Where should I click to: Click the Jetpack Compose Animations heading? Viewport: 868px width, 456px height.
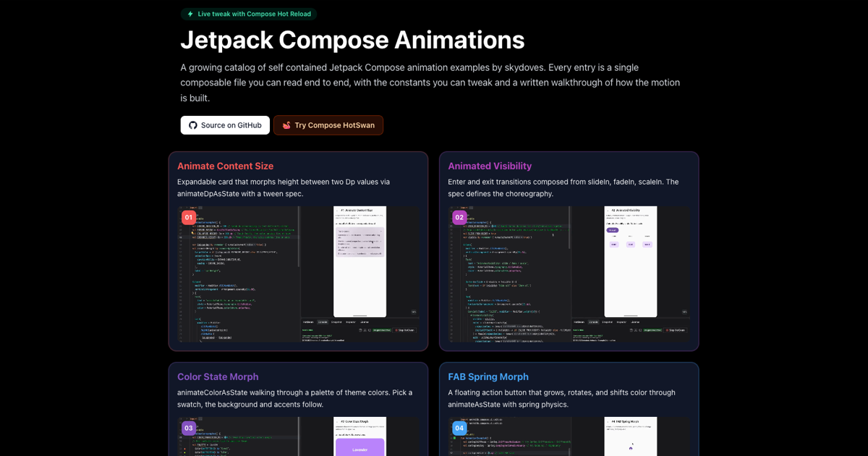(352, 40)
